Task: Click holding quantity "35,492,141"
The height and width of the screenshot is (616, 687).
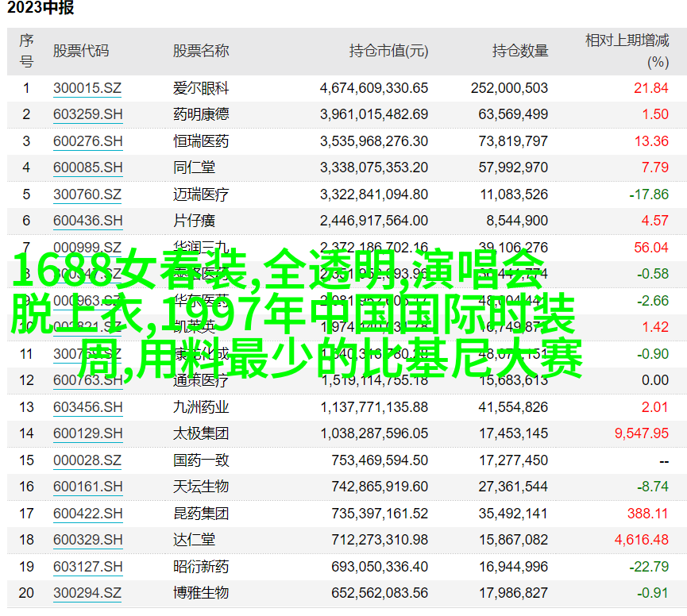Action: click(513, 513)
